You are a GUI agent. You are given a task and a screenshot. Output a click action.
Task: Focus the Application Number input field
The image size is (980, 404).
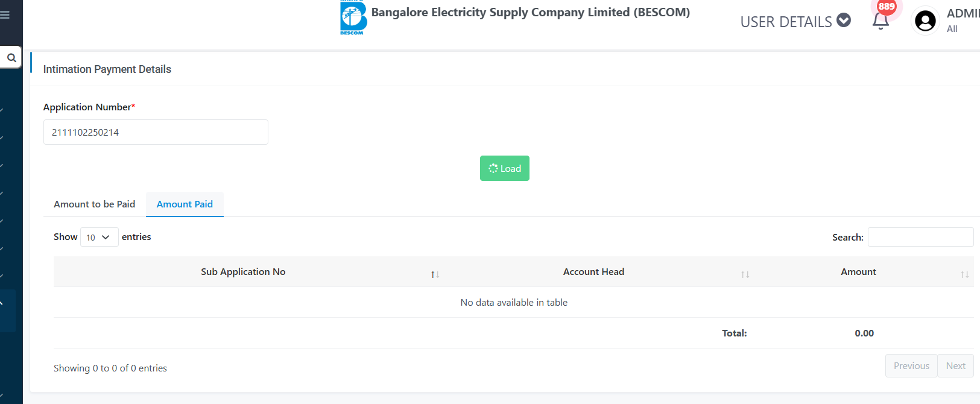click(156, 132)
